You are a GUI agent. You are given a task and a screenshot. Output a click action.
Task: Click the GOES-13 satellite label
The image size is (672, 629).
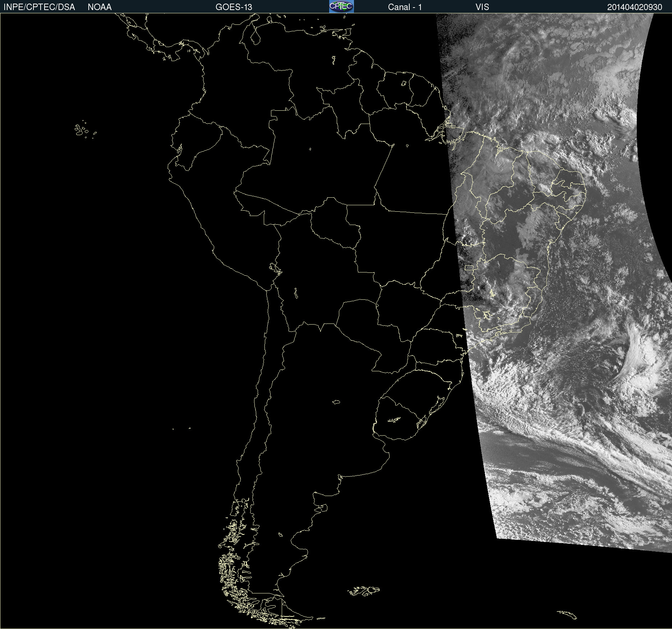pos(234,7)
